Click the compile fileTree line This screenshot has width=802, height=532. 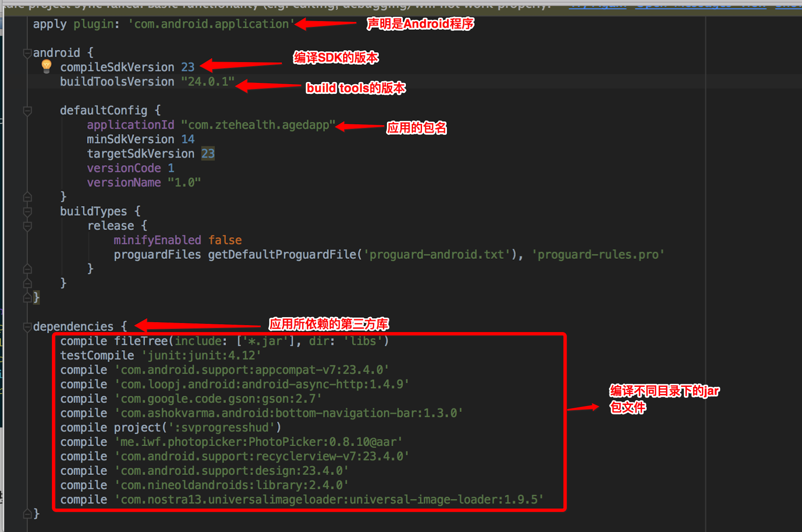pos(225,341)
